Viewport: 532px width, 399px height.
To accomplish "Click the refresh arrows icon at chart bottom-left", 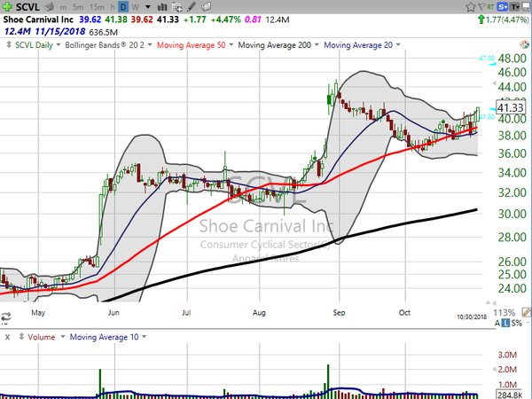I will [x=6, y=317].
